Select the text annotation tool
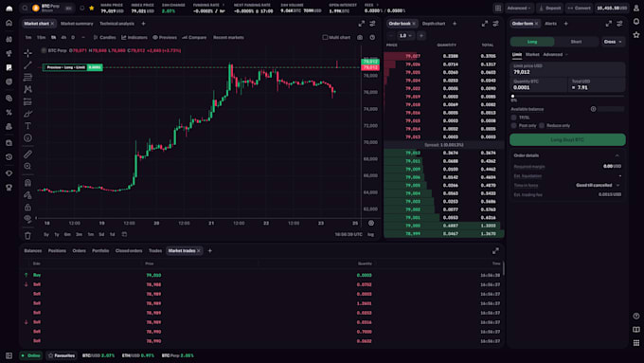Screen dimensions: 644x363 coord(27,126)
